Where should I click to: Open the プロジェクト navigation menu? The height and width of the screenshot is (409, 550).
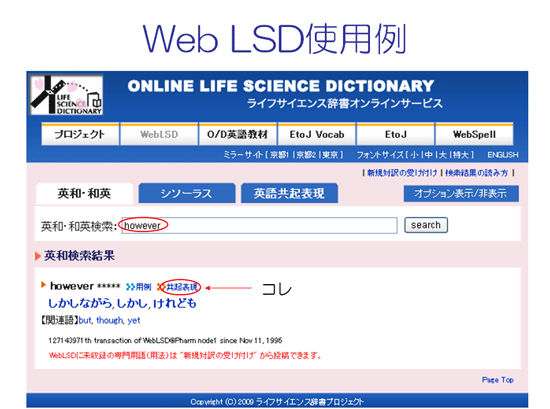pyautogui.click(x=80, y=134)
